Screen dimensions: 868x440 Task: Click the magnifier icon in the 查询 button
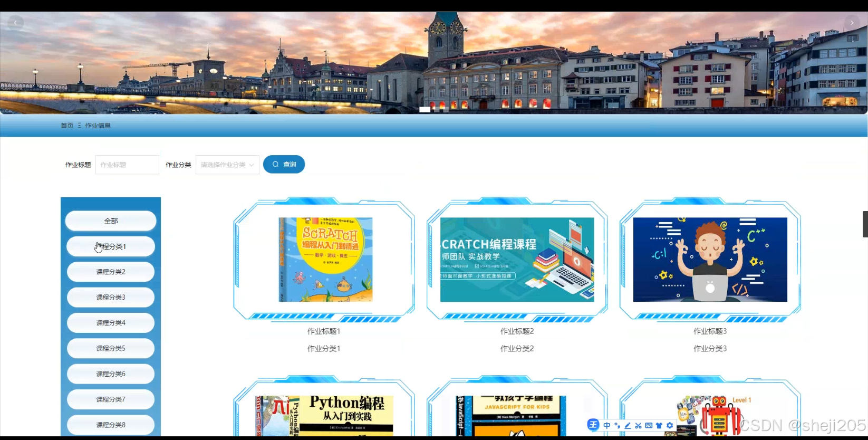coord(275,164)
